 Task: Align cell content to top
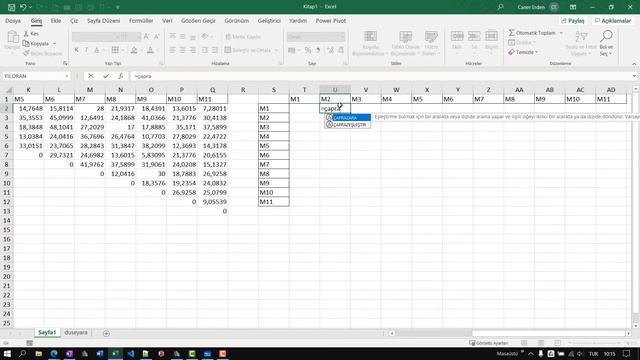[173, 37]
